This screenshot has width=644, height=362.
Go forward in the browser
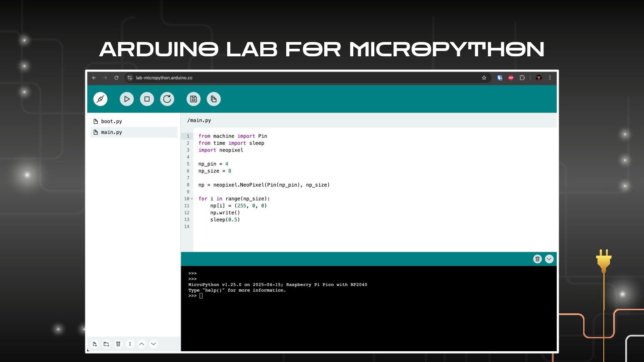pos(105,78)
